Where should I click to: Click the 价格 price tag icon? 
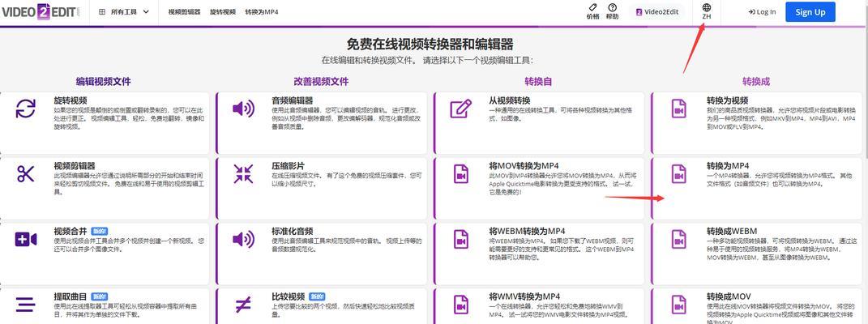point(593,7)
